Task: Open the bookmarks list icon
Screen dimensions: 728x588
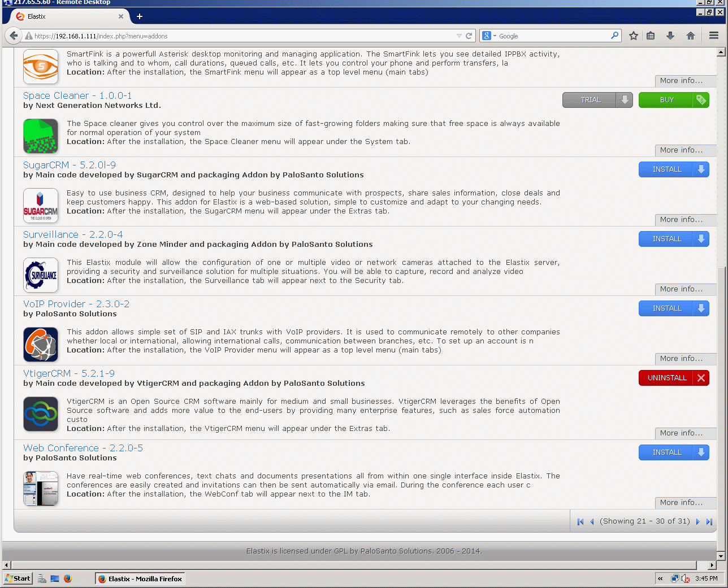Action: click(651, 36)
